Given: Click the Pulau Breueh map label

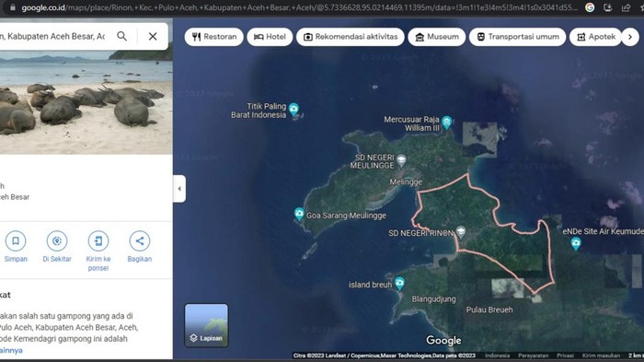Looking at the screenshot, I should point(489,309).
